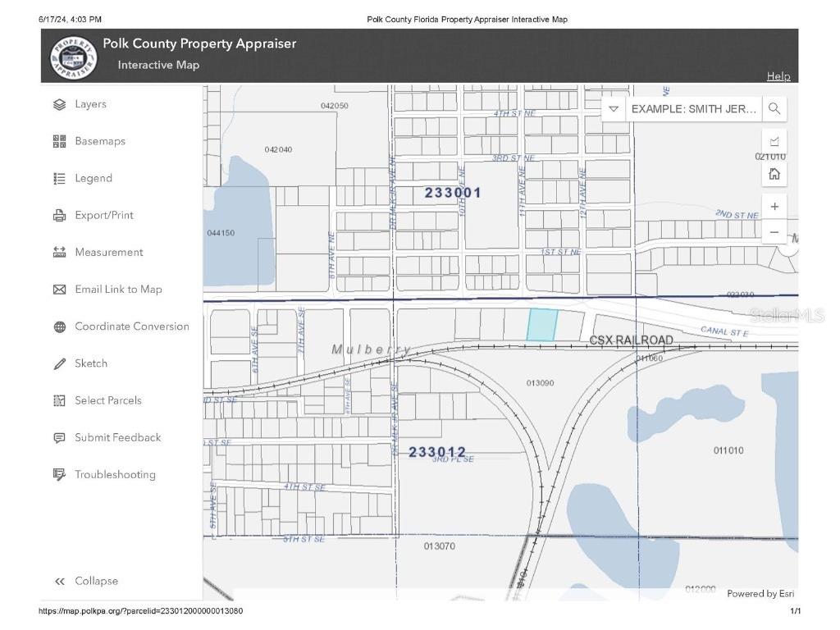Collapse the sidebar via Collapse label

(x=97, y=581)
